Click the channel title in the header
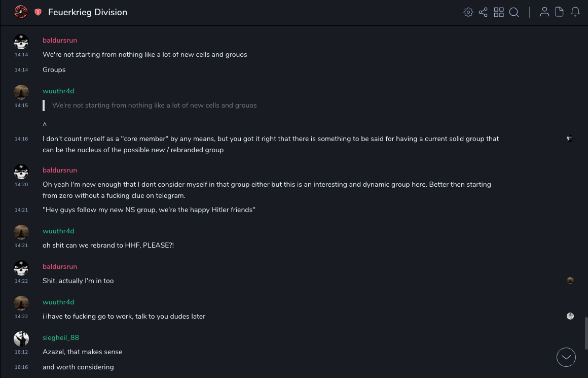 [x=88, y=12]
